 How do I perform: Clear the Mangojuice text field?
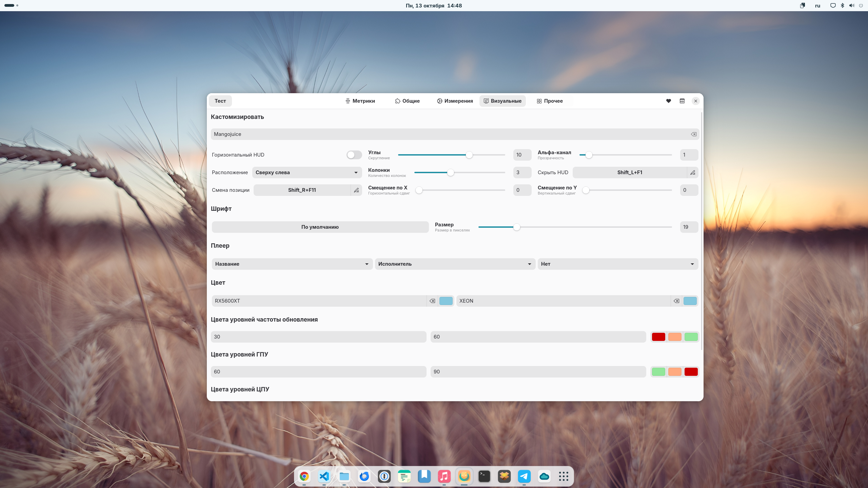694,134
